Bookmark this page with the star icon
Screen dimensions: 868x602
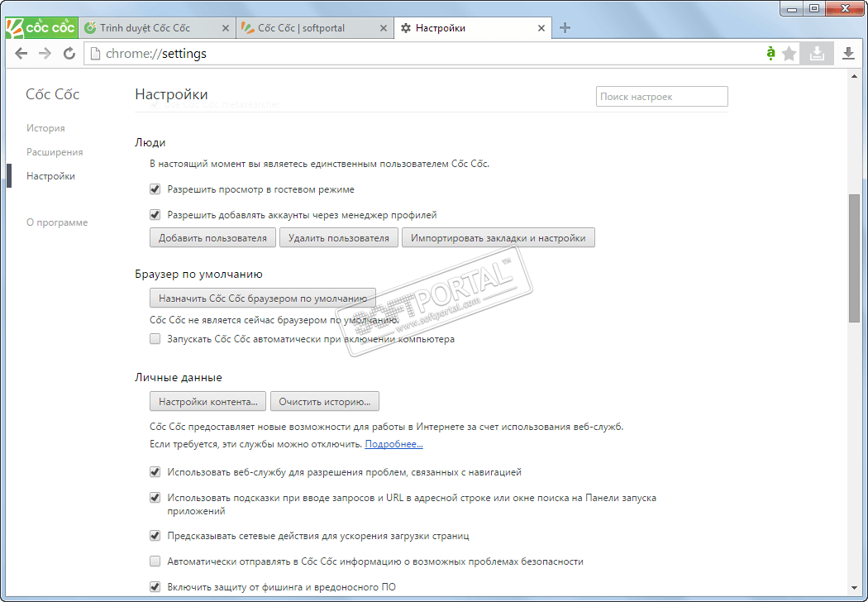tap(789, 54)
